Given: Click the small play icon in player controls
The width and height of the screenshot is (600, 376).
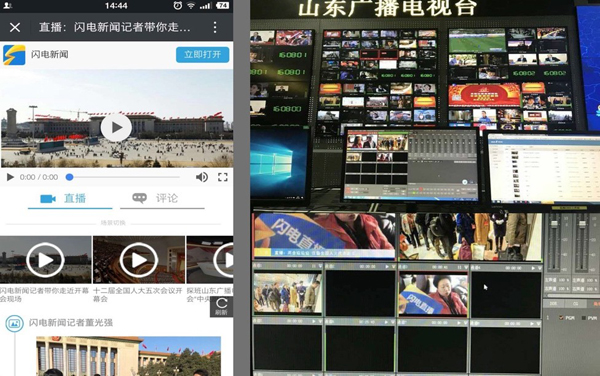Looking at the screenshot, I should pos(10,177).
